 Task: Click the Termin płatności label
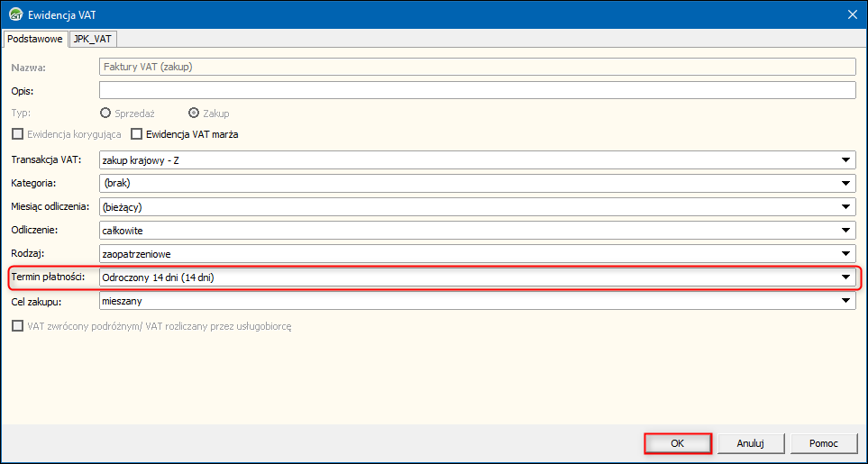point(48,277)
